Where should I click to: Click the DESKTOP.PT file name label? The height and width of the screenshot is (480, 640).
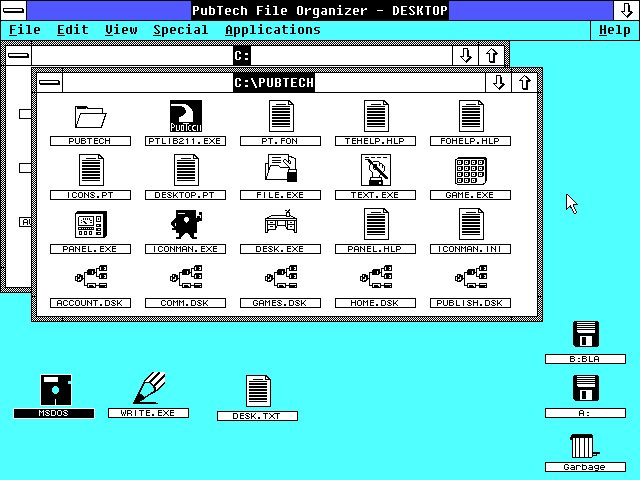pos(185,195)
